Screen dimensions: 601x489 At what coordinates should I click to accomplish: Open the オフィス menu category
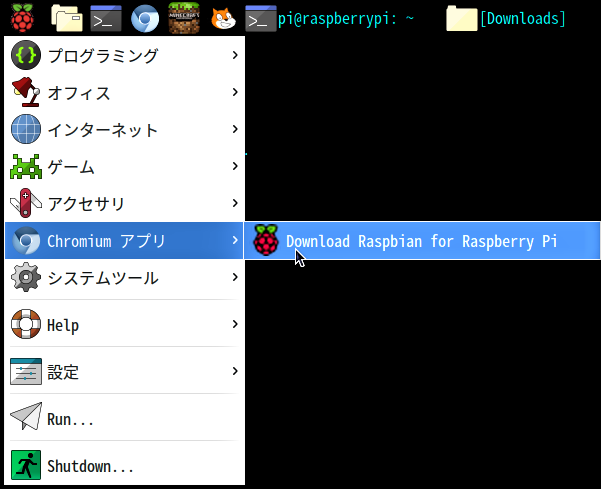point(125,93)
